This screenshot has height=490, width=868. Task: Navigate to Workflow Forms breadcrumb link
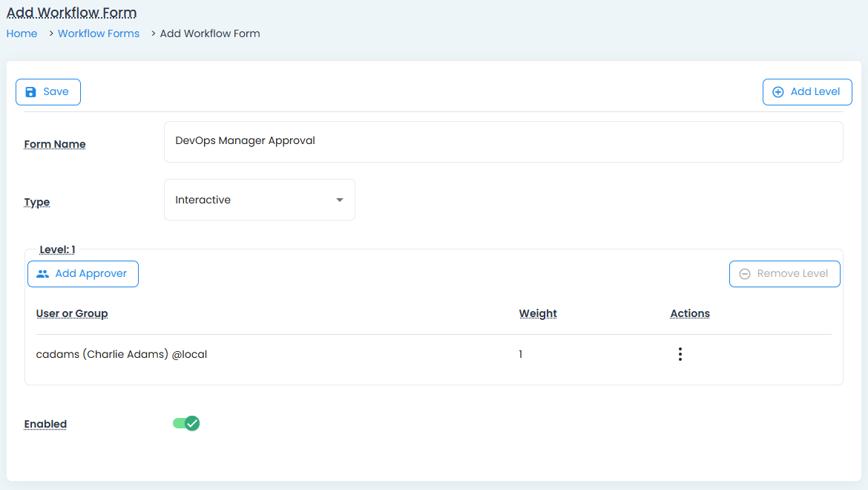pyautogui.click(x=99, y=33)
